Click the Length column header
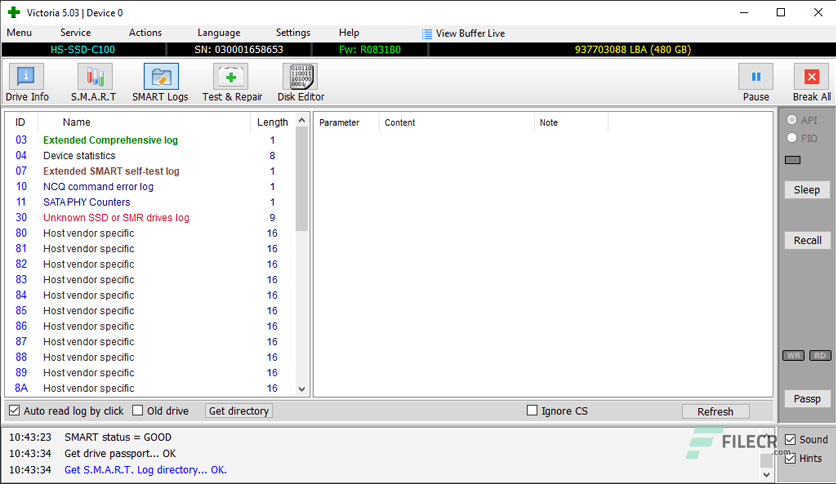836x484 pixels. point(272,122)
